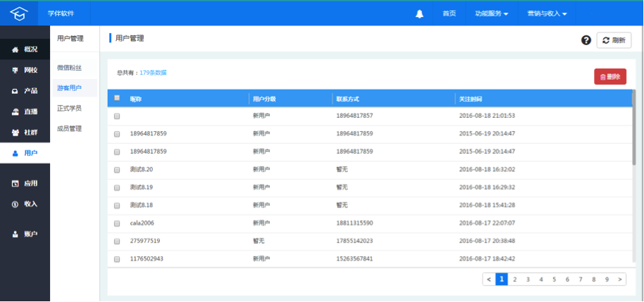Click the 关注时间 column header
The height and width of the screenshot is (302, 644).
[x=471, y=99]
